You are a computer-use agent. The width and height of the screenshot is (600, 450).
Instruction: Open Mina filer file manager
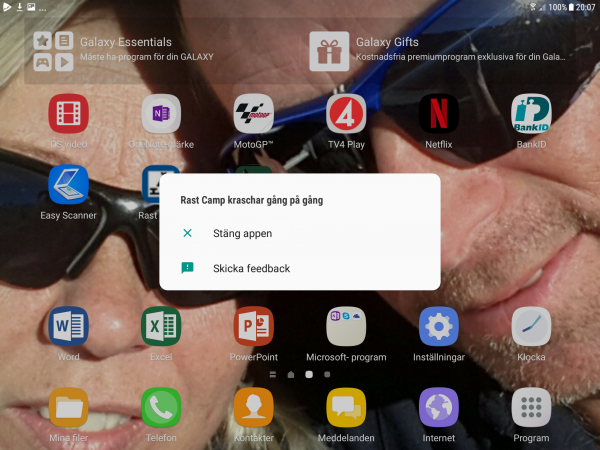[68, 407]
